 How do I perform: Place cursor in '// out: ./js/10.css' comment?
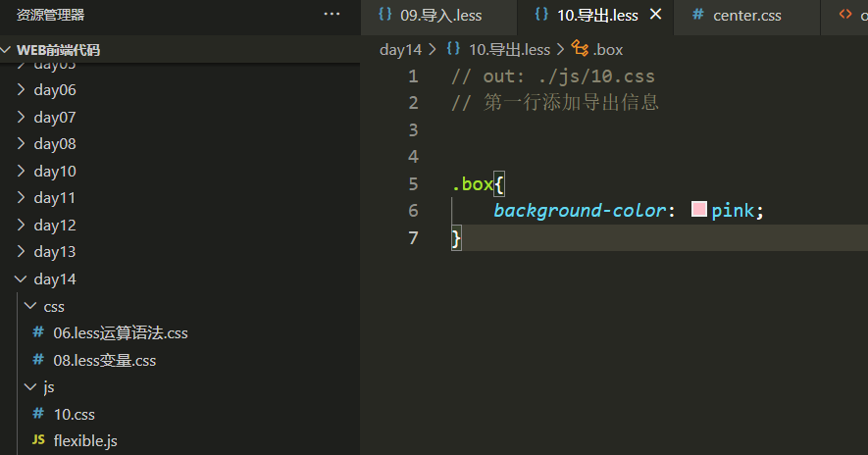coord(552,76)
